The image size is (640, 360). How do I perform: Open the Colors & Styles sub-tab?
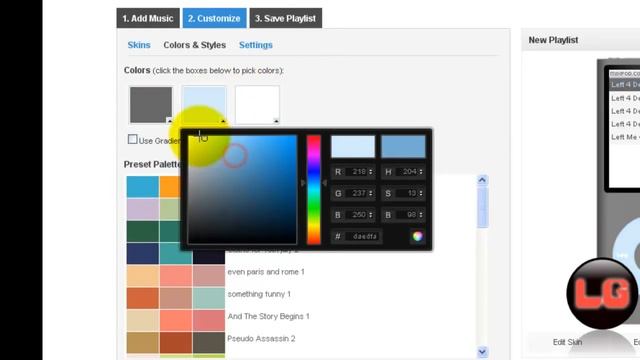pyautogui.click(x=194, y=45)
